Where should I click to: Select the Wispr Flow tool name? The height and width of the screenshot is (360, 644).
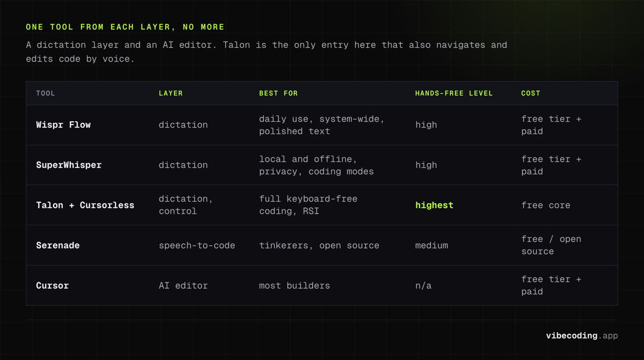(63, 125)
